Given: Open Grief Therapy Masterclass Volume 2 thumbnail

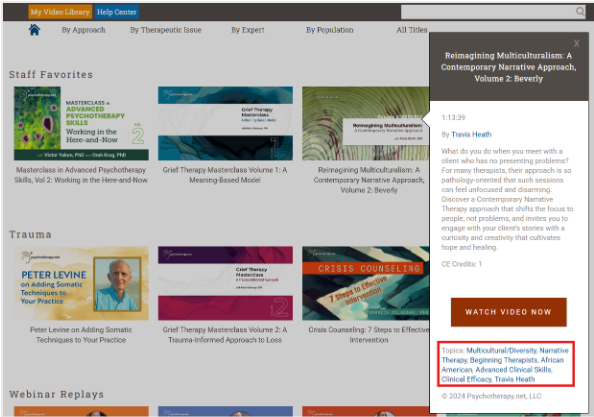Looking at the screenshot, I should [x=225, y=283].
